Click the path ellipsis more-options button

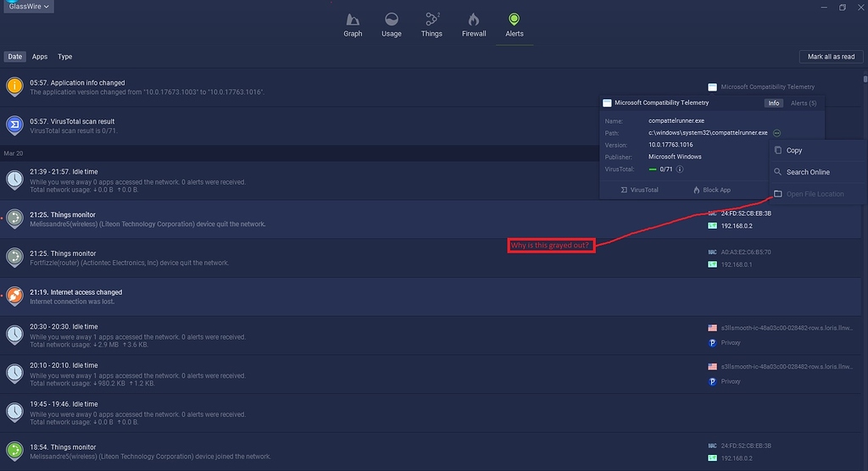(x=776, y=133)
